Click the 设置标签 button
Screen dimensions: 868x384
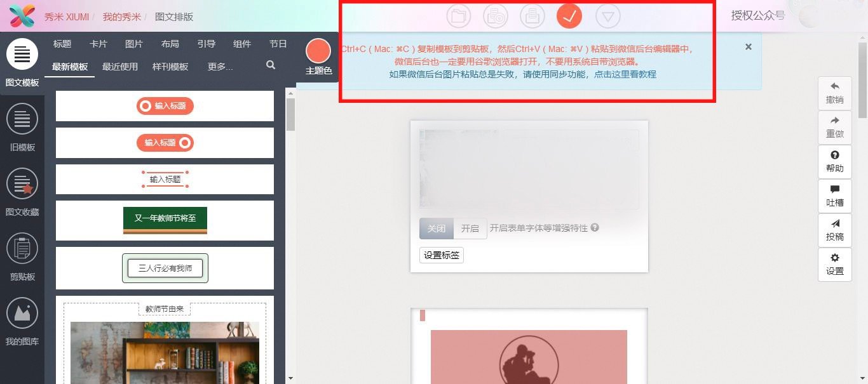click(441, 255)
